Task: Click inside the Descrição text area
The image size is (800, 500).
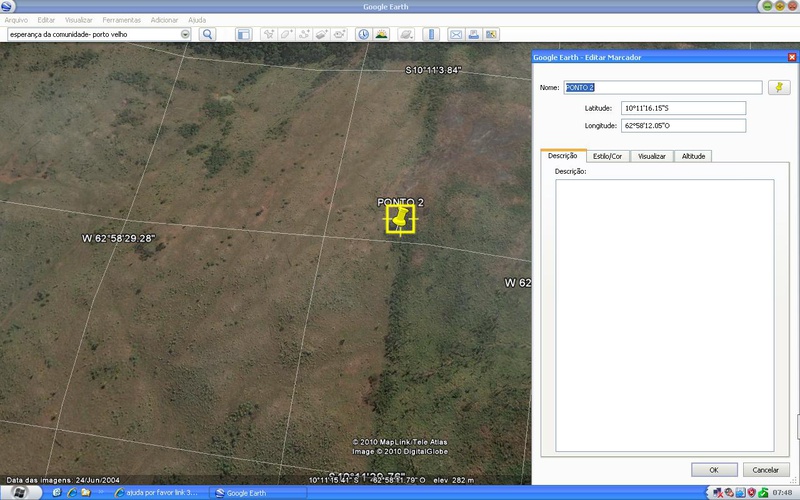Action: click(665, 315)
